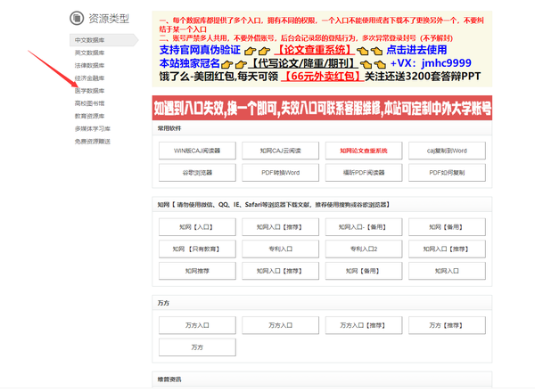Click the 知网推荐 button
Screen dimensions: 535x392
click(197, 271)
